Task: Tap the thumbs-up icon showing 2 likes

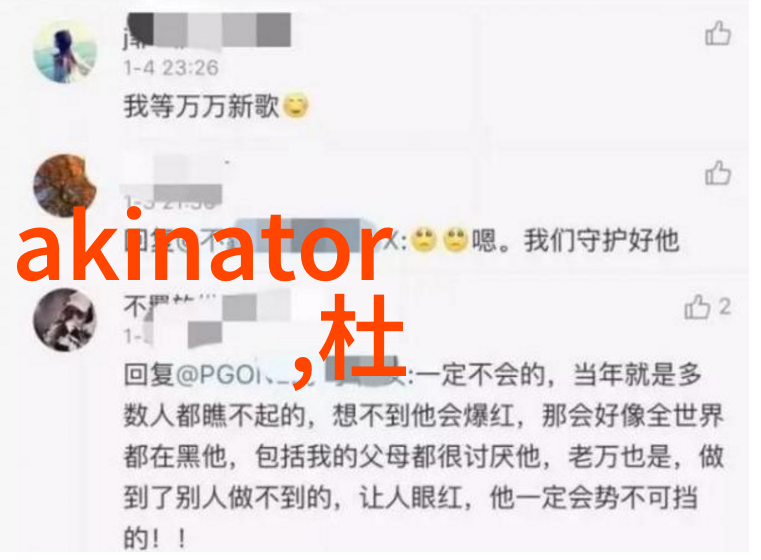Action: (x=697, y=307)
